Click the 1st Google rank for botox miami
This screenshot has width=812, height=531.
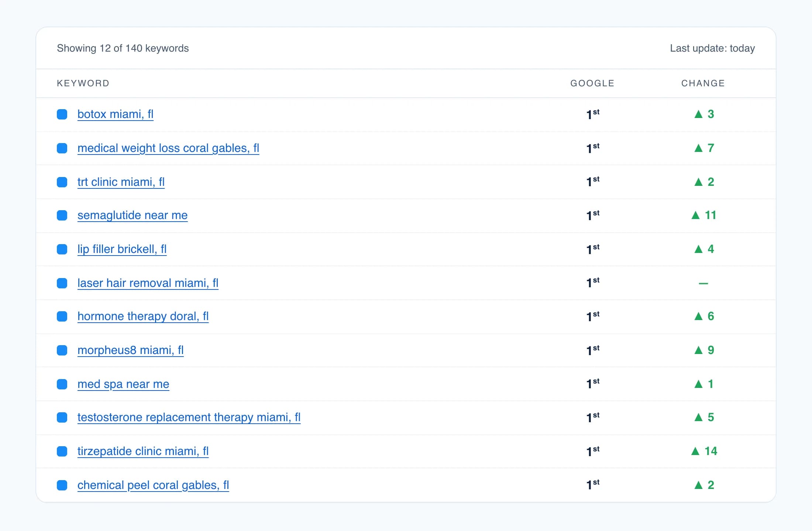(593, 114)
